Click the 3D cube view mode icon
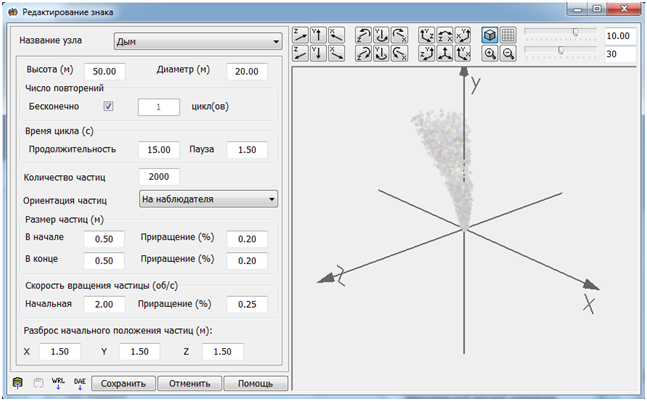647x401 pixels. pos(490,35)
